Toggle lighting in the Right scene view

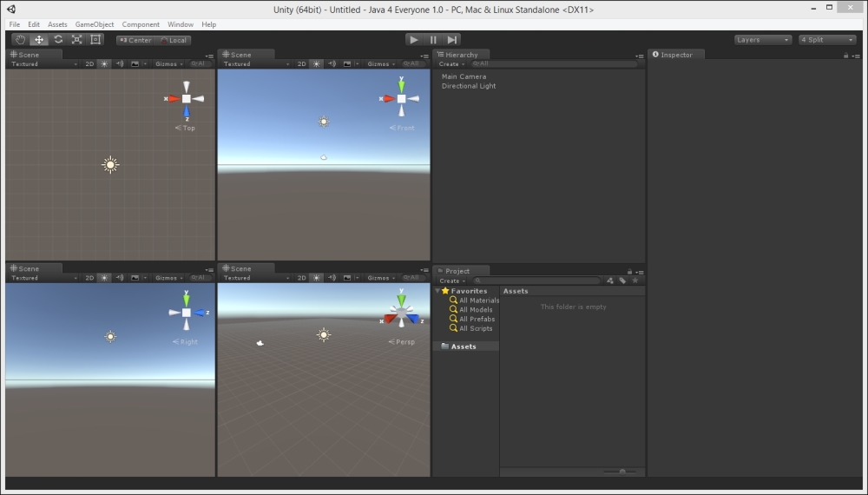pyautogui.click(x=105, y=278)
